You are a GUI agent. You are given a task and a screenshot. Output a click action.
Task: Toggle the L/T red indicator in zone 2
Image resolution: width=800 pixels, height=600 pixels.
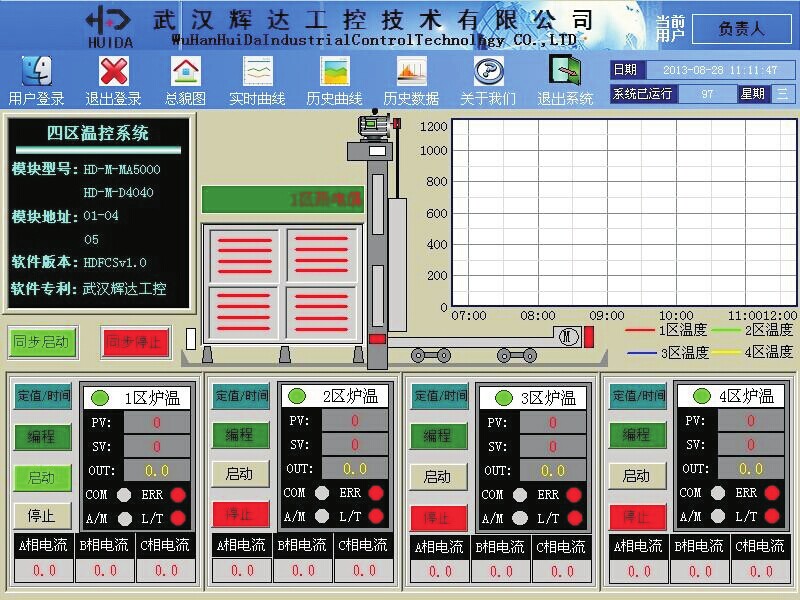click(377, 516)
